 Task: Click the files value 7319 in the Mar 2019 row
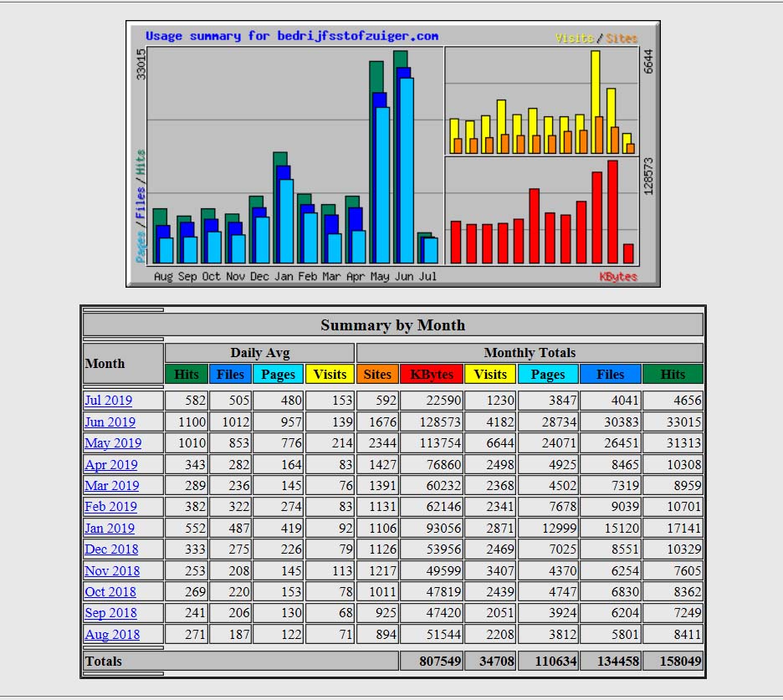(x=625, y=485)
